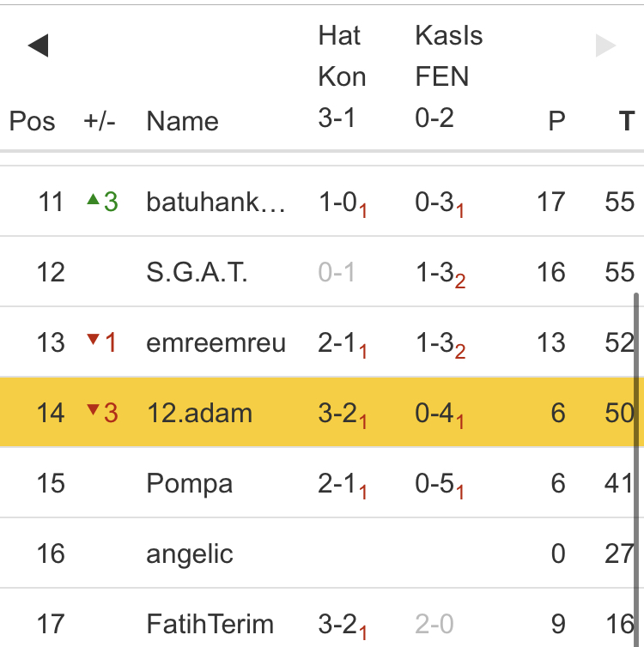Click the red down arrow beside 12.adam
644x647 pixels.
pos(94,411)
